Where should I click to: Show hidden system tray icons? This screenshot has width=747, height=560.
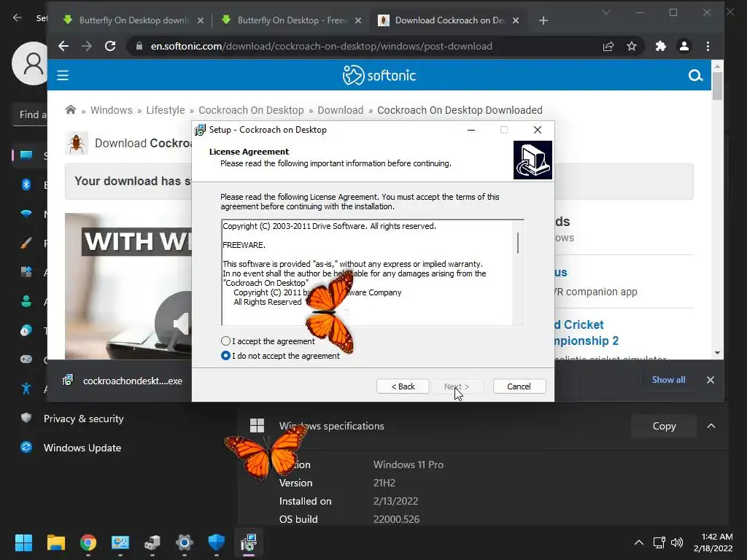click(x=639, y=542)
